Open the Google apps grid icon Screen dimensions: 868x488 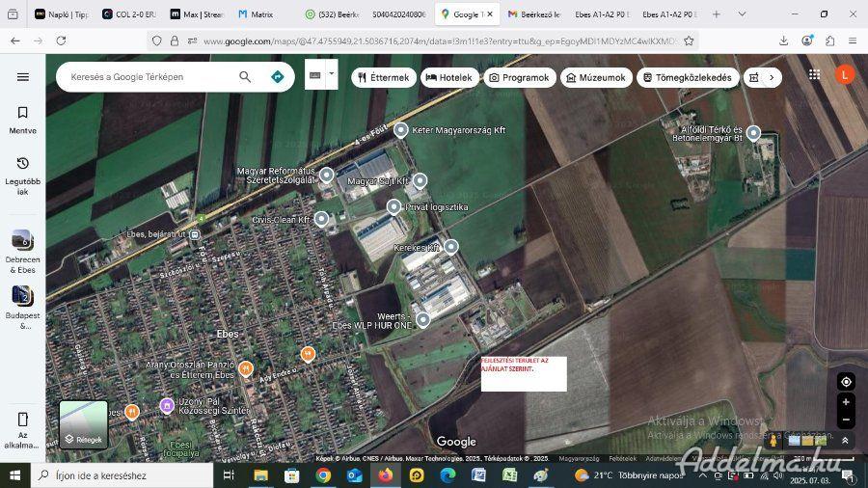tap(815, 75)
